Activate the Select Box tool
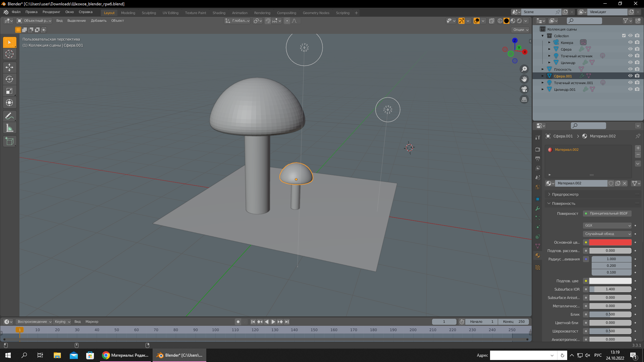 click(x=9, y=42)
